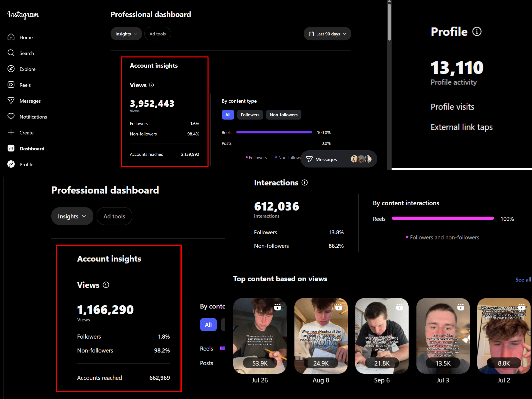532x399 pixels.
Task: Select the Non-followers content type filter
Action: click(284, 115)
